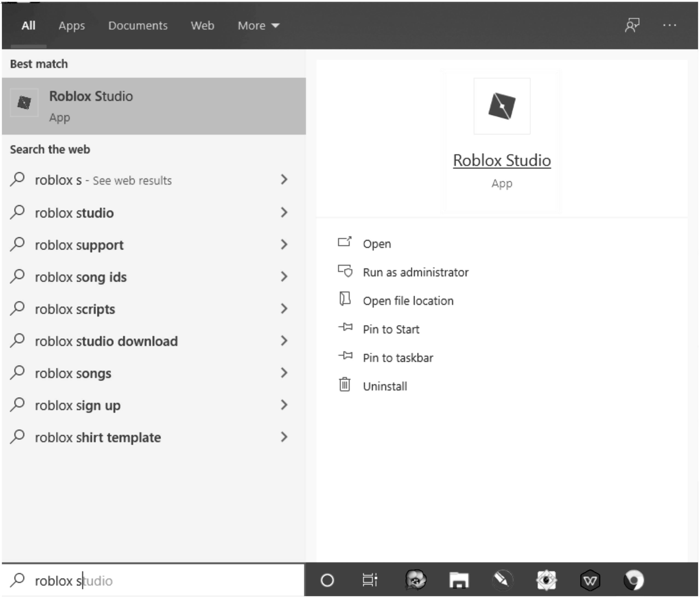Click the Roblox Studio title link
The width and height of the screenshot is (700, 598).
point(502,160)
